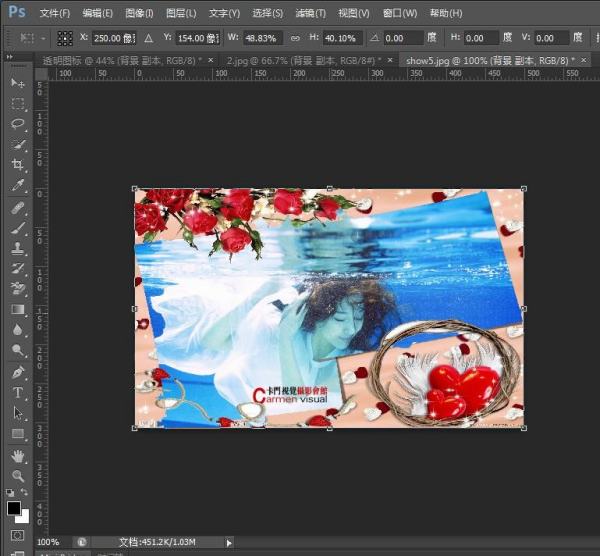The width and height of the screenshot is (600, 556).
Task: Select the Dodge tool
Action: pos(17,350)
